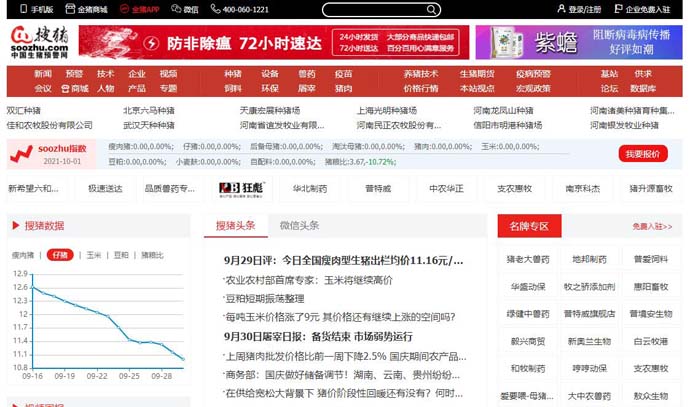Open the 双汇种猪 link
This screenshot has height=407, width=690.
23,110
